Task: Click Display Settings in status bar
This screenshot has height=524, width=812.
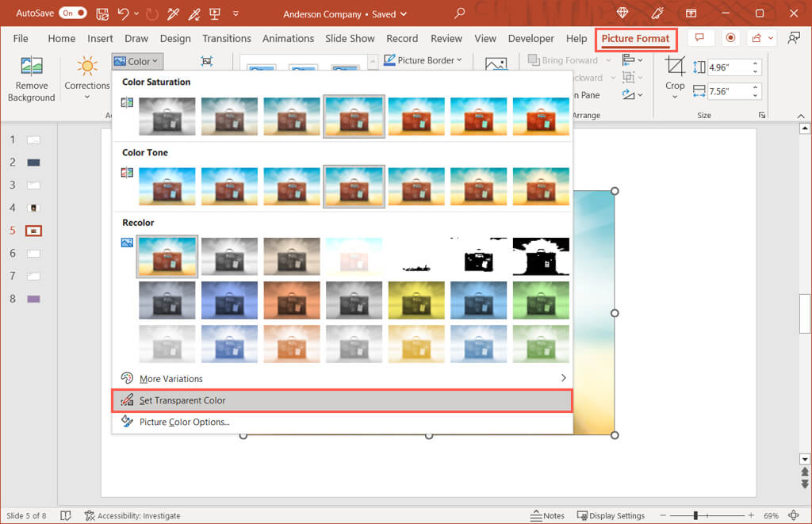Action: [x=610, y=515]
